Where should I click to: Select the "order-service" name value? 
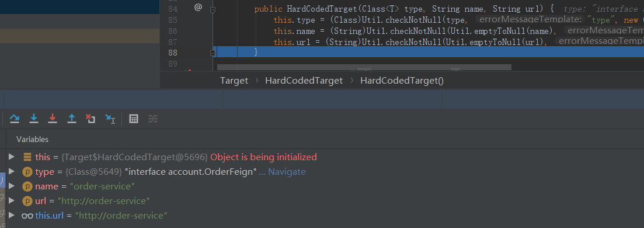(x=102, y=186)
